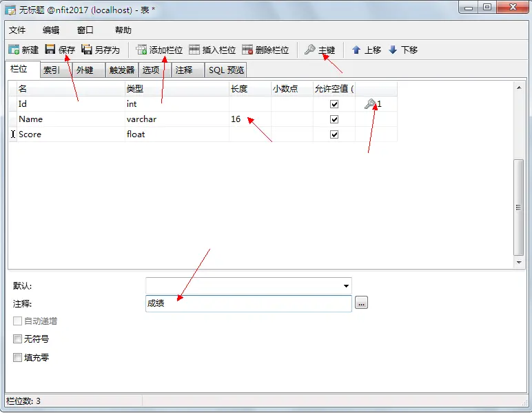Switch to the 触发器 tab
The height and width of the screenshot is (413, 532).
click(x=122, y=70)
